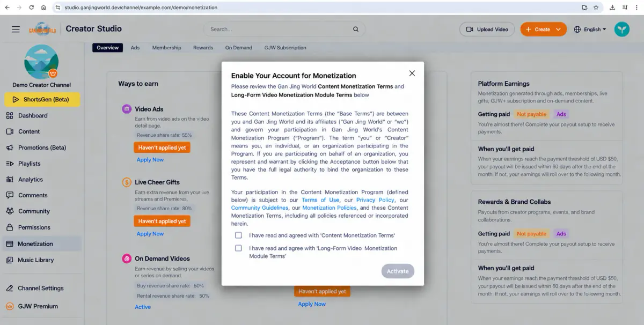Image resolution: width=644 pixels, height=325 pixels.
Task: Click Not payable badge in Rewards & Brand Collabs
Action: point(531,234)
